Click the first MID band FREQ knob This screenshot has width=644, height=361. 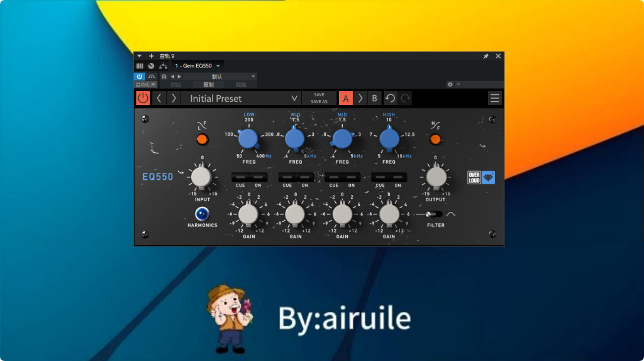[x=295, y=139]
